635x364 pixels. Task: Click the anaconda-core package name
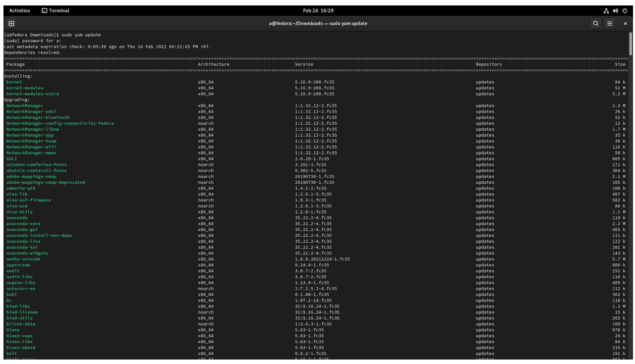click(23, 224)
